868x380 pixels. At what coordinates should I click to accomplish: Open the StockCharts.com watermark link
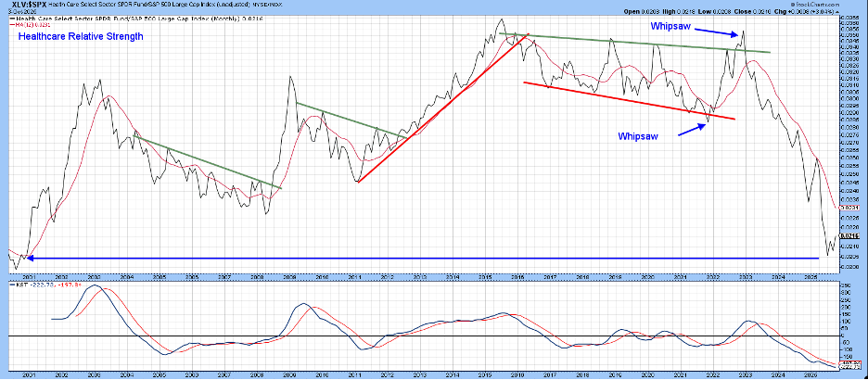click(x=818, y=5)
